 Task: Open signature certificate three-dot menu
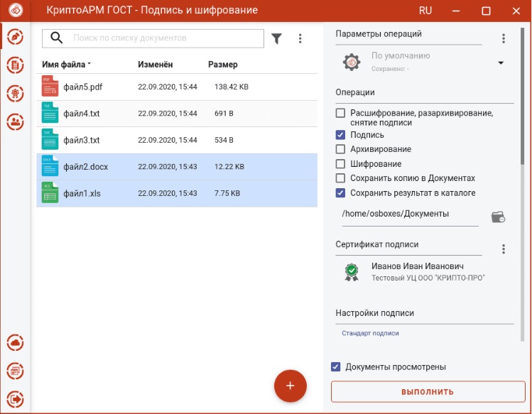click(504, 249)
